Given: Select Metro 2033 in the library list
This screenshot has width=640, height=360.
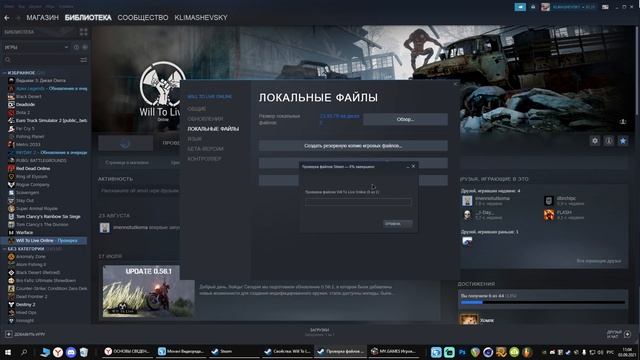Looking at the screenshot, I should 28,144.
